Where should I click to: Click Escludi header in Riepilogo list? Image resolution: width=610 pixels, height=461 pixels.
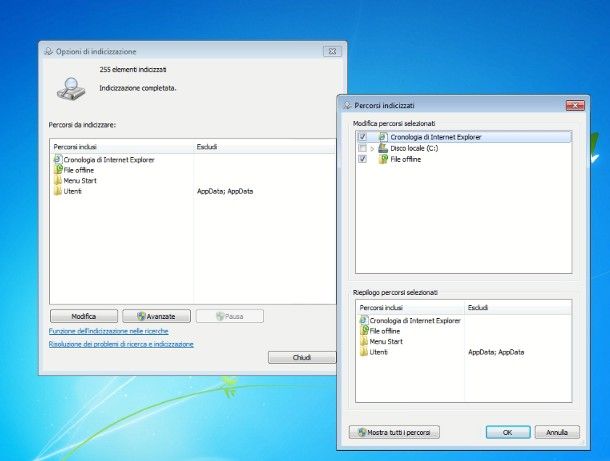(x=518, y=307)
